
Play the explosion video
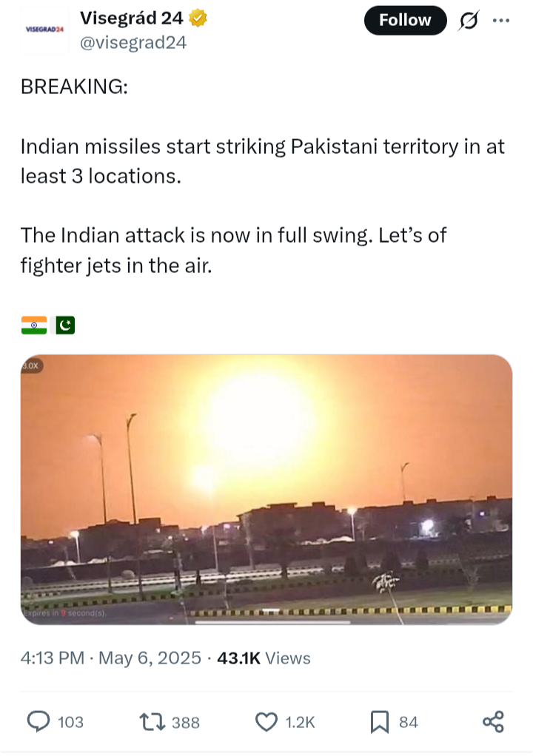(266, 490)
